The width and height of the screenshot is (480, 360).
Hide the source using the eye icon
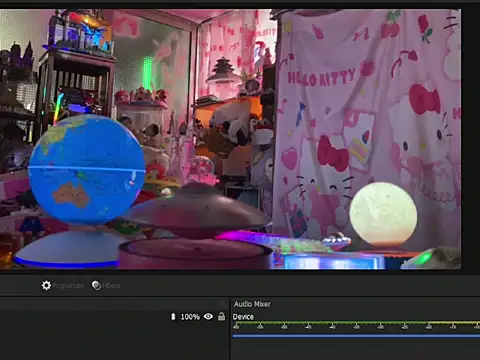tap(208, 316)
